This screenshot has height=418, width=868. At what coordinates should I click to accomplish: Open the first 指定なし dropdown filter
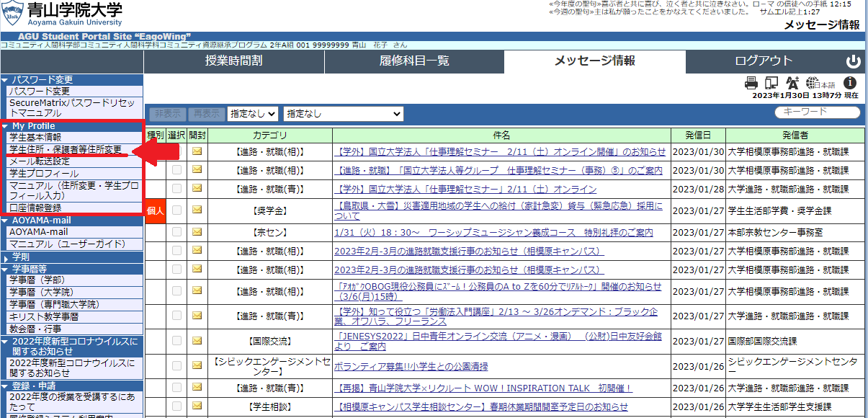click(x=253, y=113)
